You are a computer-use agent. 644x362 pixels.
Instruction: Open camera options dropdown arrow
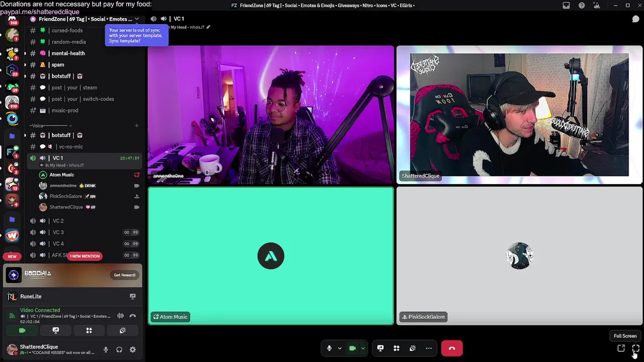pos(363,348)
